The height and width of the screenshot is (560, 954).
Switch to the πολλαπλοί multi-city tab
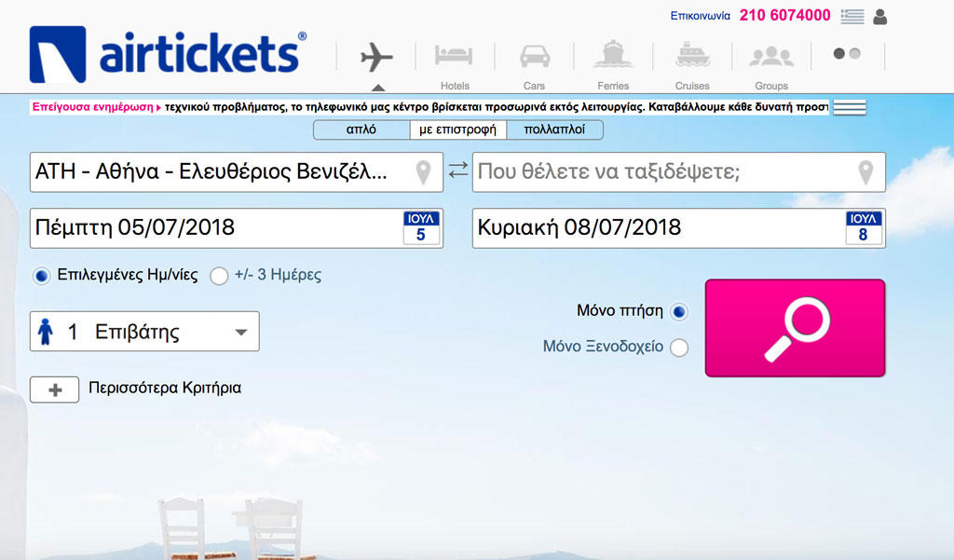(x=554, y=130)
